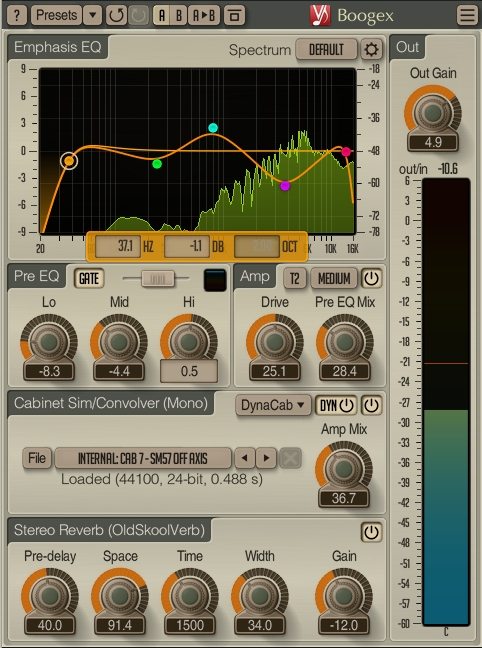Click the Out Gain value 4.9

click(x=433, y=142)
